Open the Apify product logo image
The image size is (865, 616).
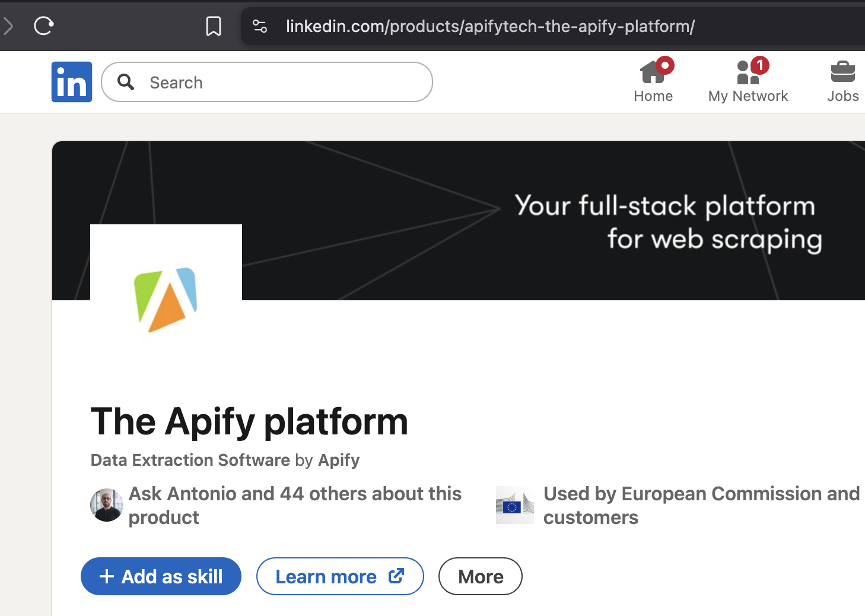point(166,300)
